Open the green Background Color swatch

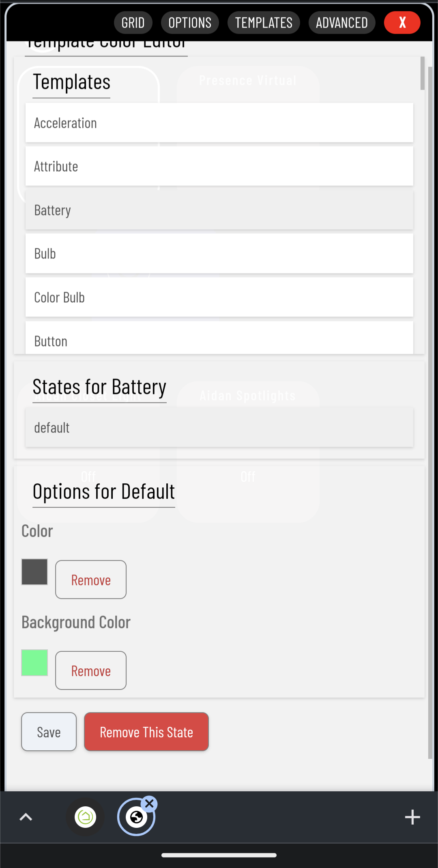(34, 663)
